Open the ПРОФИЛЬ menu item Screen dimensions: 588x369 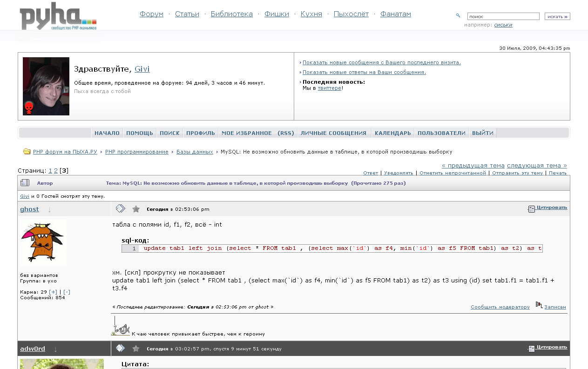pyautogui.click(x=200, y=133)
